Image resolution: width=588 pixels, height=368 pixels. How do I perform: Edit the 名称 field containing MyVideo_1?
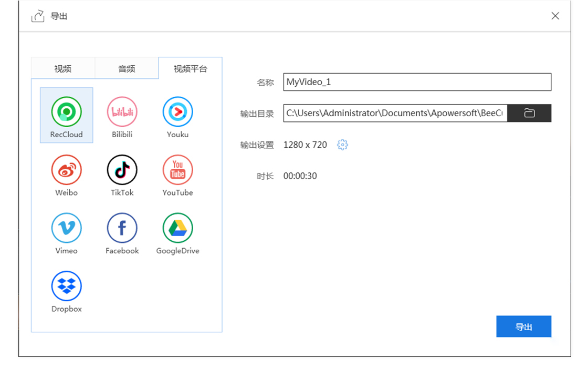tap(417, 82)
